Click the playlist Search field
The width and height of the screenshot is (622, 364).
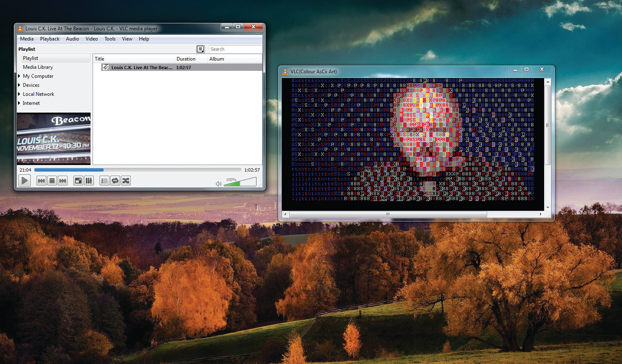pyautogui.click(x=235, y=49)
